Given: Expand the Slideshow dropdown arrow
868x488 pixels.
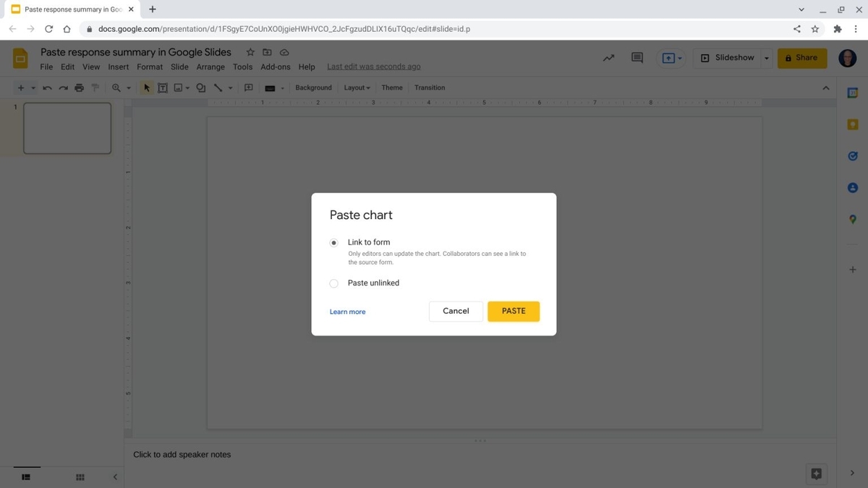Looking at the screenshot, I should tap(765, 57).
